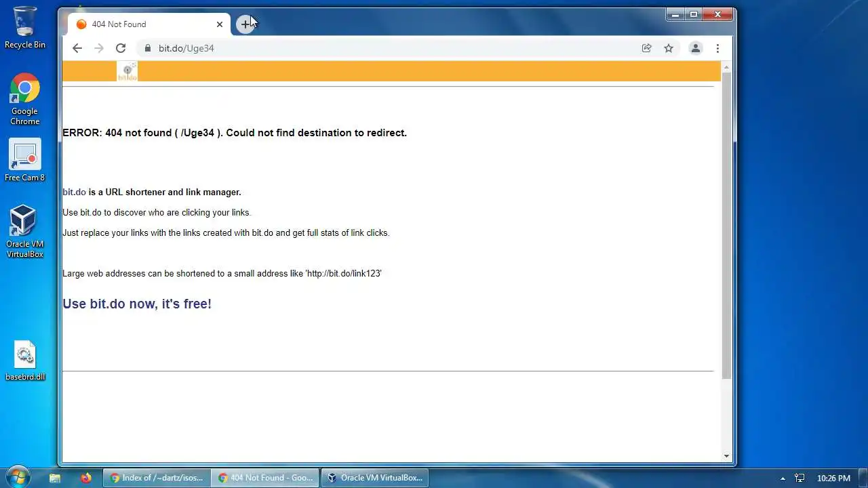Select the Google Chrome desktop shortcut
This screenshot has width=868, height=488.
pyautogui.click(x=25, y=99)
